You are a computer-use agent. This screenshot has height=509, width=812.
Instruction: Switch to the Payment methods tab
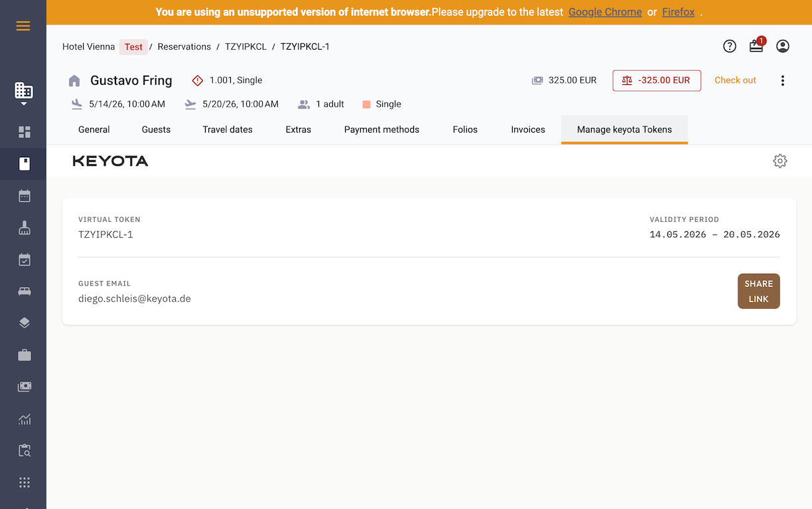381,129
